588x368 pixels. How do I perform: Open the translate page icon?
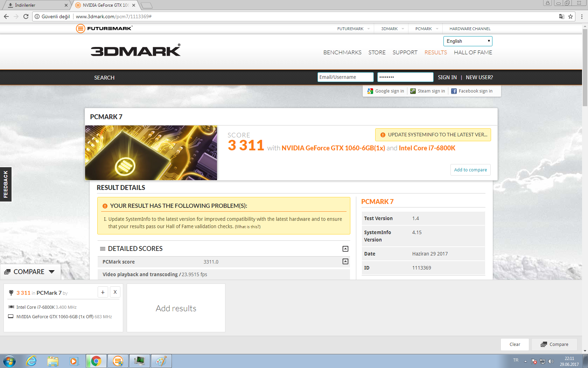(562, 16)
